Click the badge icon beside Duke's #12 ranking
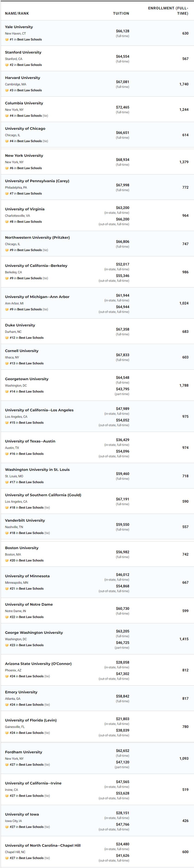The height and width of the screenshot is (868, 194). click(x=7, y=338)
